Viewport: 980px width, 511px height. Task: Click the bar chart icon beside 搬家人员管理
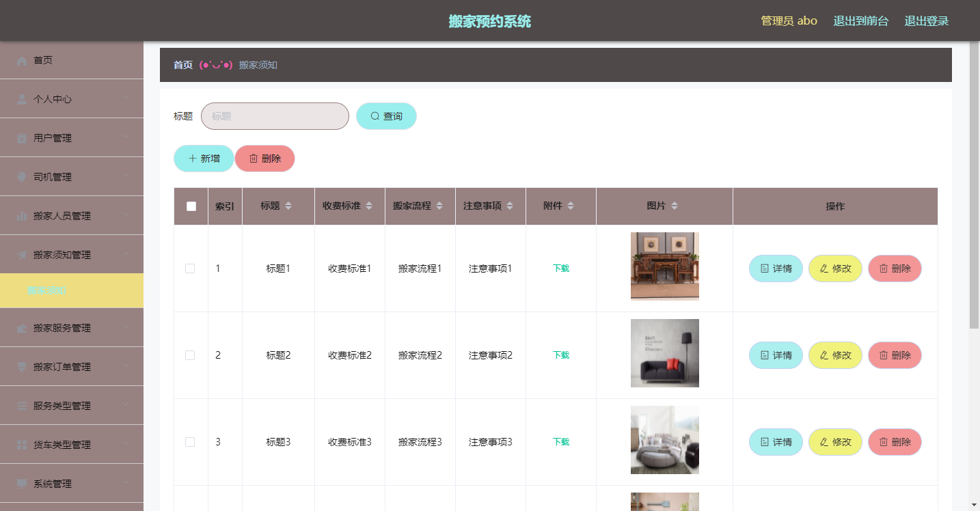tap(22, 217)
